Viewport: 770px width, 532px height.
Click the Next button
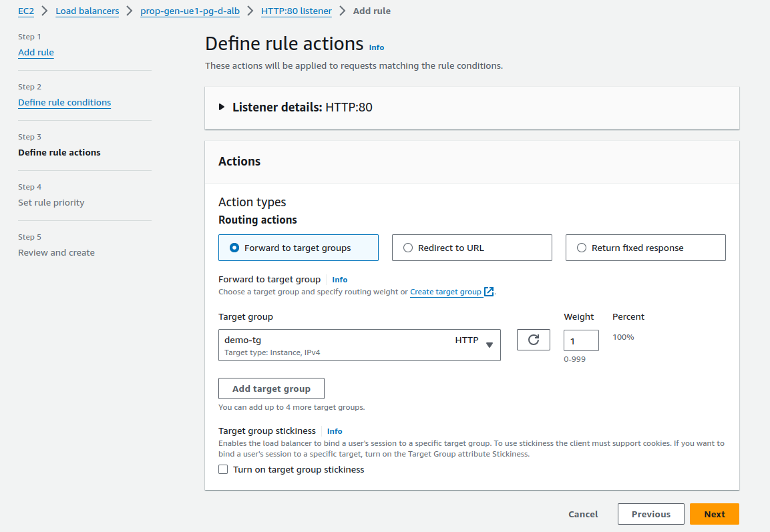pyautogui.click(x=714, y=514)
